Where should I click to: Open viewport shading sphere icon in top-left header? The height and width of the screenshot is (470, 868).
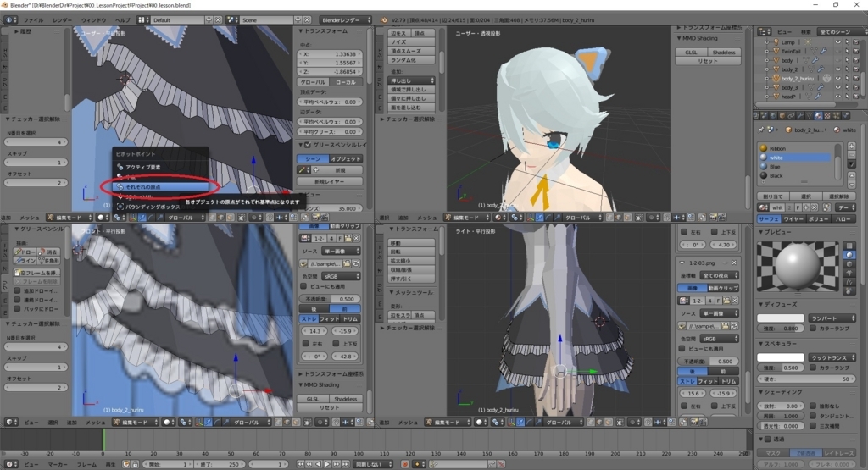pos(103,218)
